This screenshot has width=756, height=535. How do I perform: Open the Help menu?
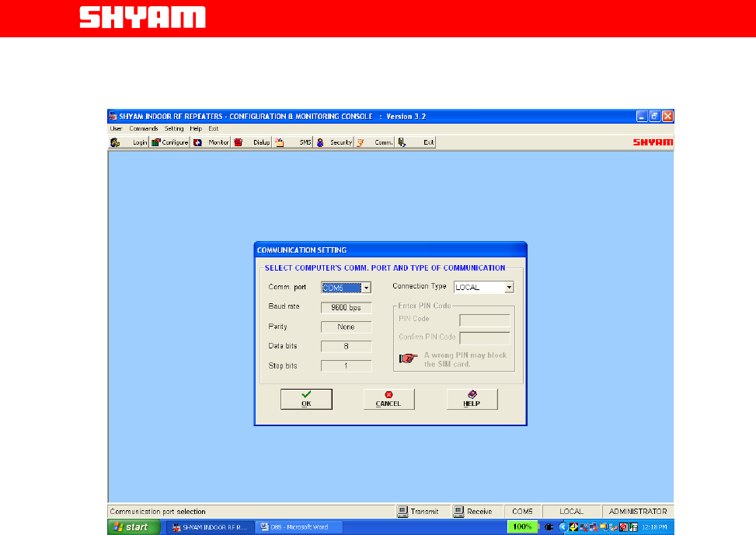196,129
